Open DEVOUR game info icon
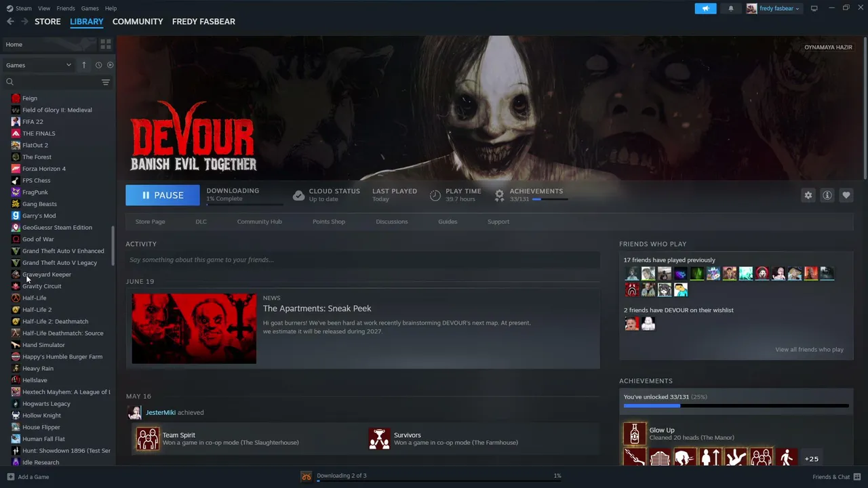868x488 pixels. click(x=827, y=195)
